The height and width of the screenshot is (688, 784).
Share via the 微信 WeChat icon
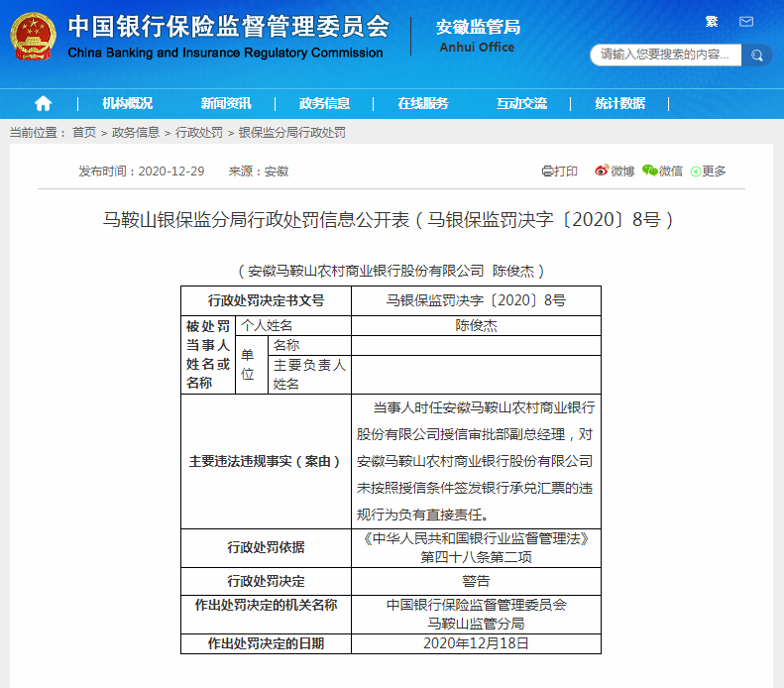[x=662, y=171]
